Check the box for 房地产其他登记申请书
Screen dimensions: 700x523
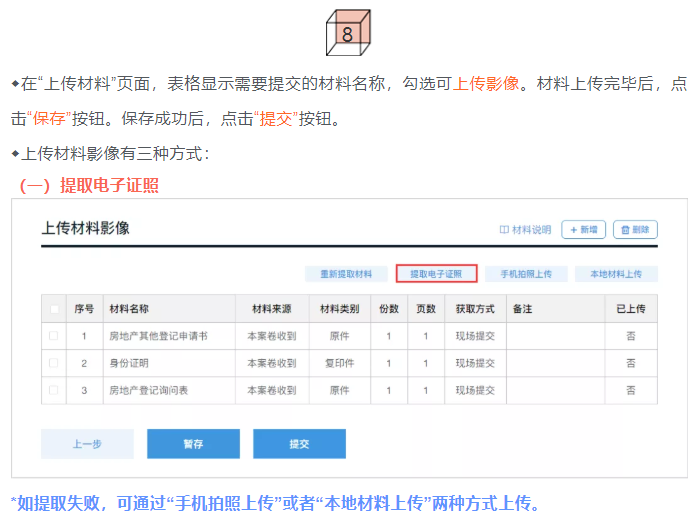point(54,336)
